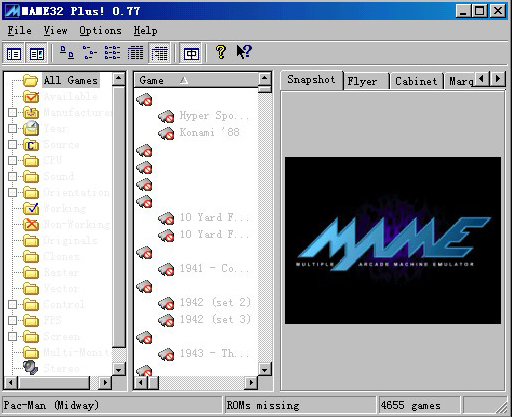Open the Help menu
Image resolution: width=512 pixels, height=417 pixels.
(145, 31)
